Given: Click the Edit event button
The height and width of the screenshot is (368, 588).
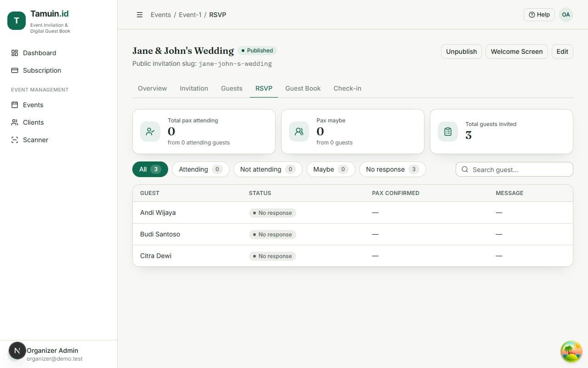Looking at the screenshot, I should [x=562, y=52].
